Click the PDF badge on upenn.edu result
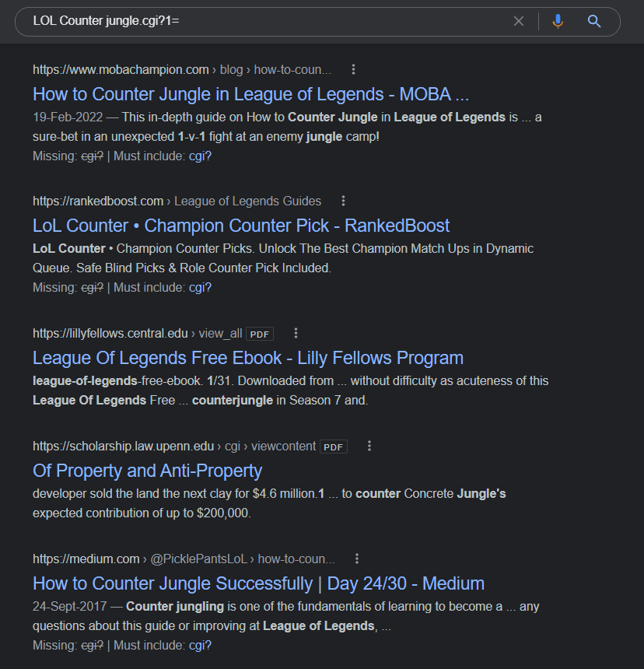The image size is (644, 669). [x=334, y=447]
